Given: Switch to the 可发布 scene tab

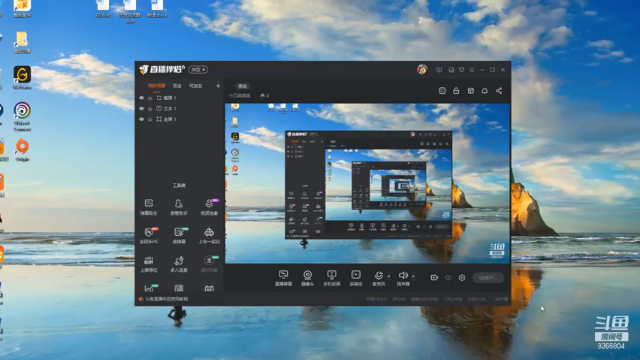Looking at the screenshot, I should [x=196, y=86].
